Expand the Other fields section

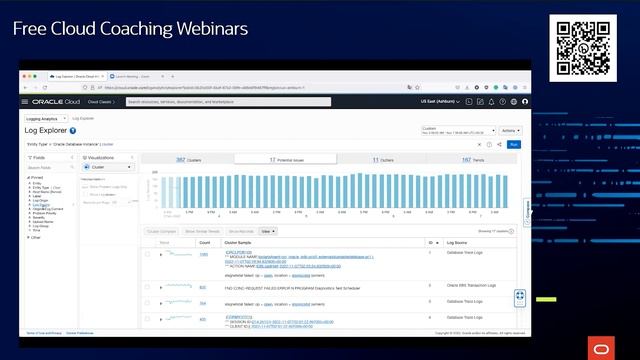pyautogui.click(x=29, y=238)
